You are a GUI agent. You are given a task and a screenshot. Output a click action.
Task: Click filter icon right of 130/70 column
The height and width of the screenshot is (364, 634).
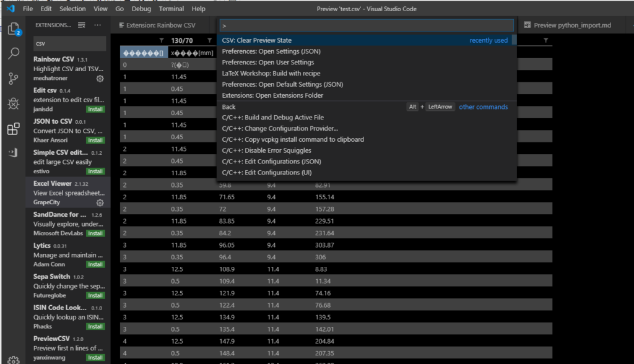tap(209, 40)
